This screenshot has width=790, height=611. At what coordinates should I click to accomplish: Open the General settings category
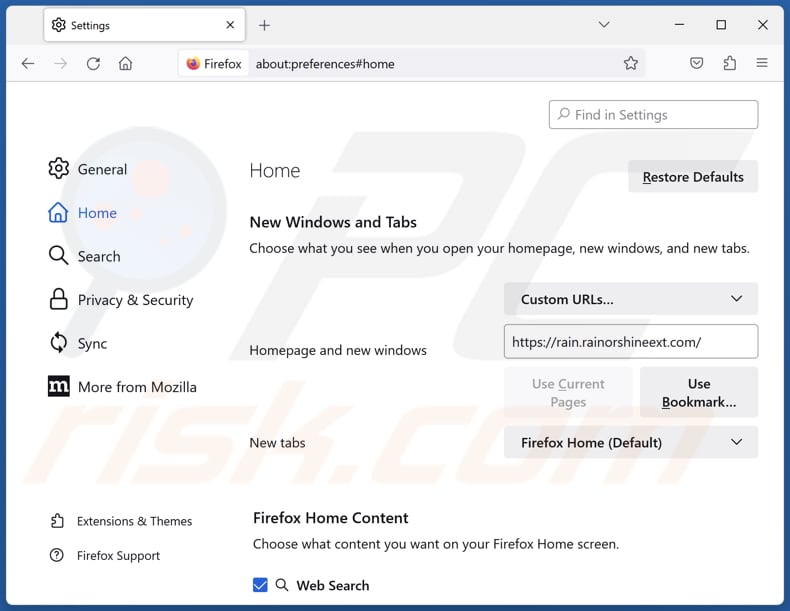click(x=88, y=169)
